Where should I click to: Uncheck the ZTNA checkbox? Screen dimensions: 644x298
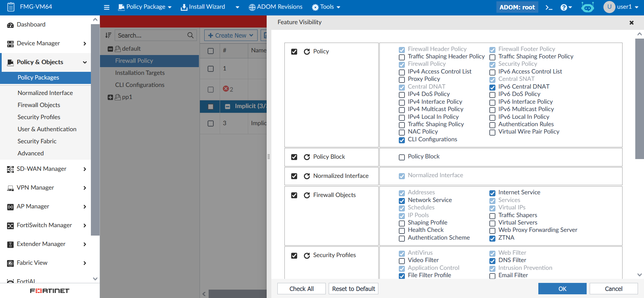(x=492, y=238)
